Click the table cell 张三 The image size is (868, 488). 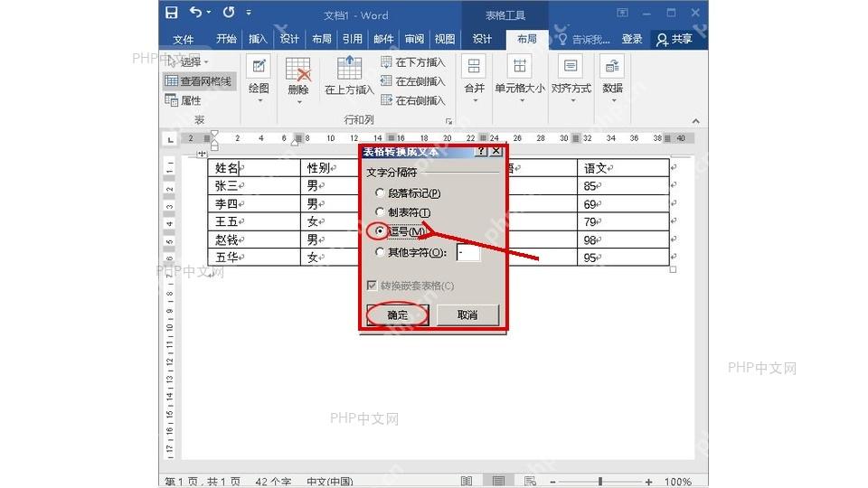253,186
